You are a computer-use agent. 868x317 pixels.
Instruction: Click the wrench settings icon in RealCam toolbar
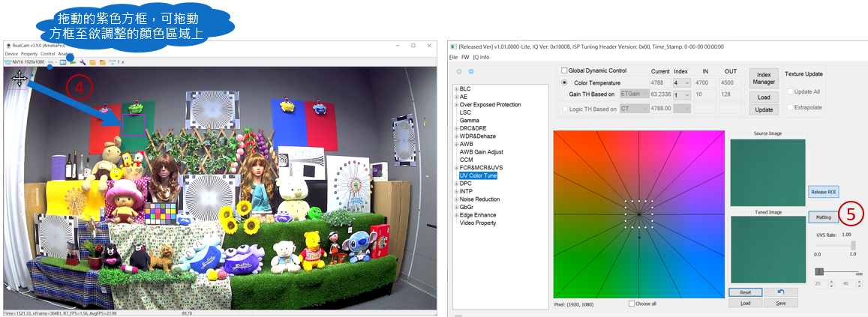coord(83,61)
